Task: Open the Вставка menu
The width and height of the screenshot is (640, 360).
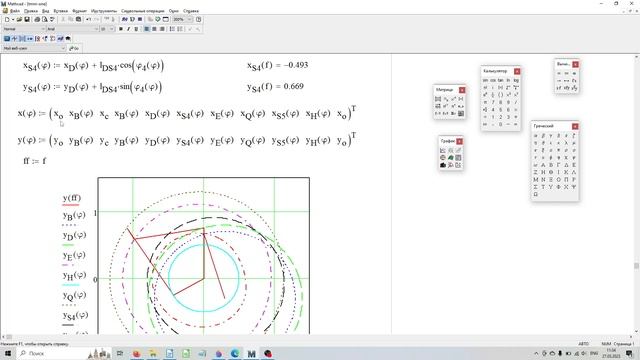Action: click(x=61, y=11)
